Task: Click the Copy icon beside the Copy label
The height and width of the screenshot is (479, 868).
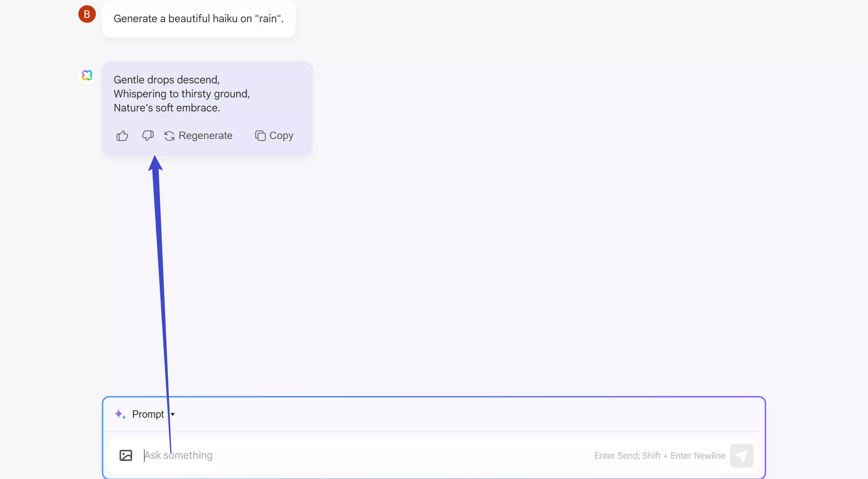Action: click(259, 136)
